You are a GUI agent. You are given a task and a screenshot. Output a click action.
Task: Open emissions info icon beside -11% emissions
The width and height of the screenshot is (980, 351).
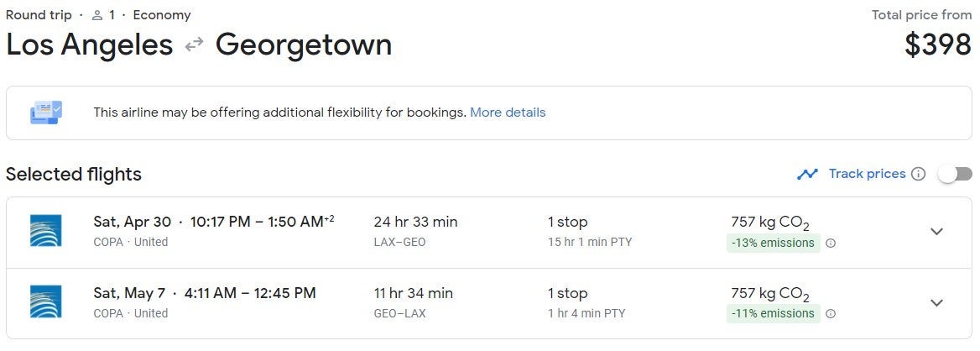tap(831, 314)
